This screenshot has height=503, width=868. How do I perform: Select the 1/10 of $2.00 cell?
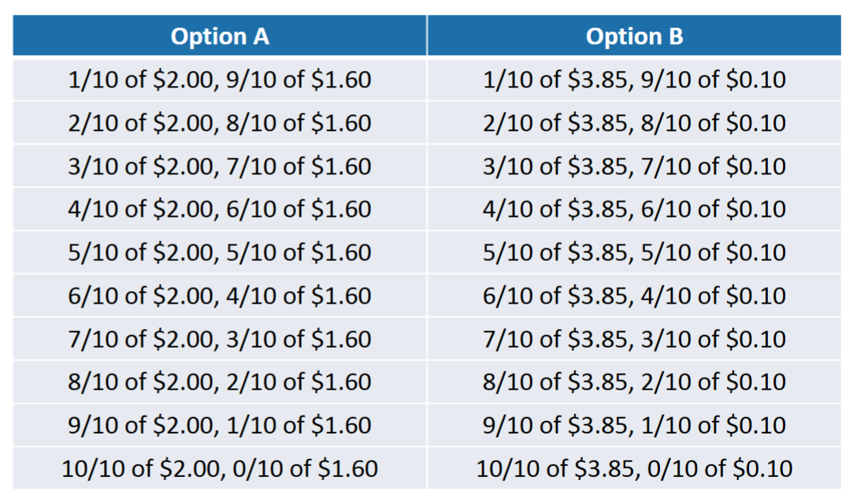pos(220,80)
